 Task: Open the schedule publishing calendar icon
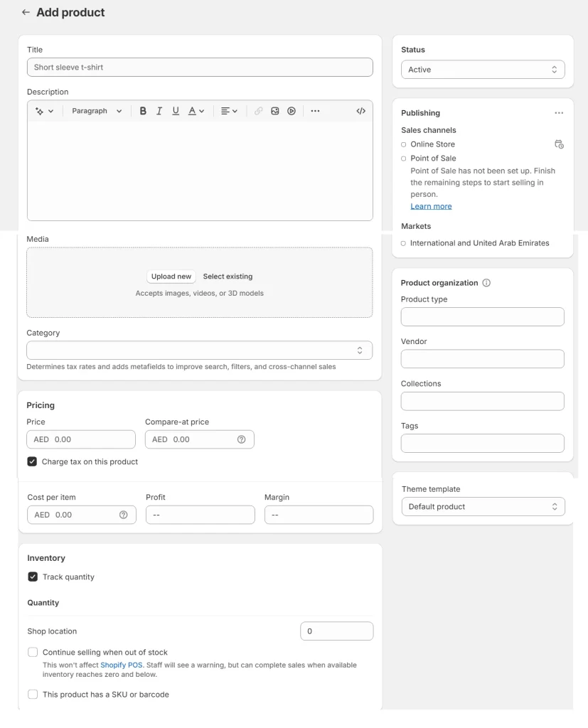(559, 144)
